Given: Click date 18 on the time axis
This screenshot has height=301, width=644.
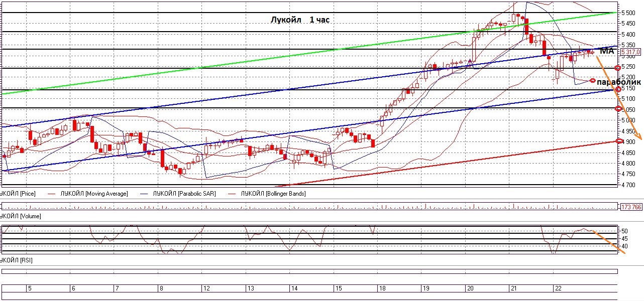Looking at the screenshot, I should point(382,288).
